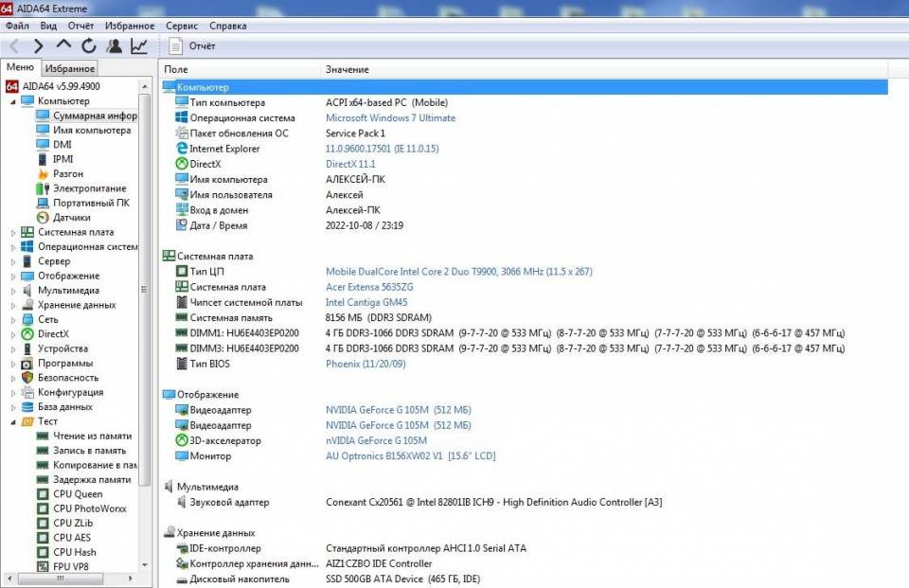Switch to the Избранное sidebar tab
The image size is (909, 588).
[x=70, y=68]
